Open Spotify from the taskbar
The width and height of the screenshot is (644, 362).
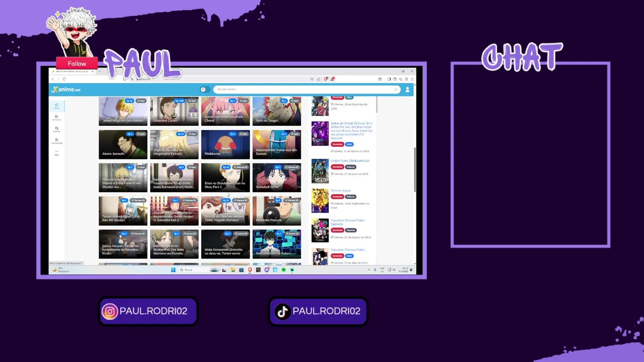[283, 270]
